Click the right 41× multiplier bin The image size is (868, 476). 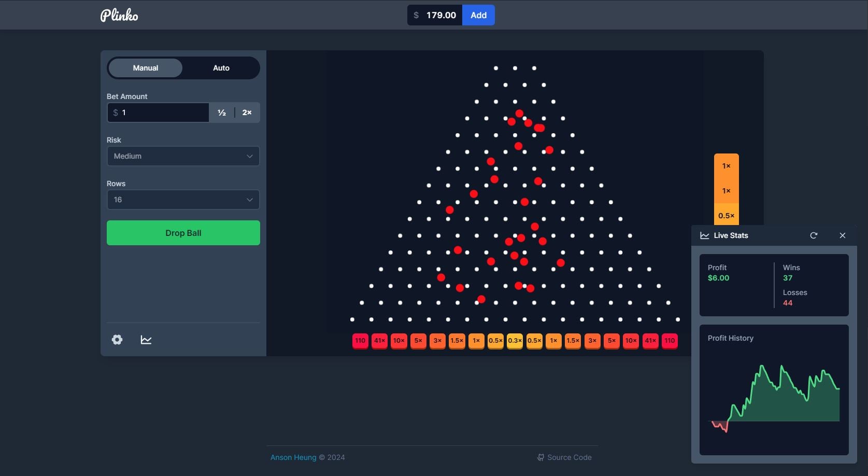pyautogui.click(x=650, y=341)
